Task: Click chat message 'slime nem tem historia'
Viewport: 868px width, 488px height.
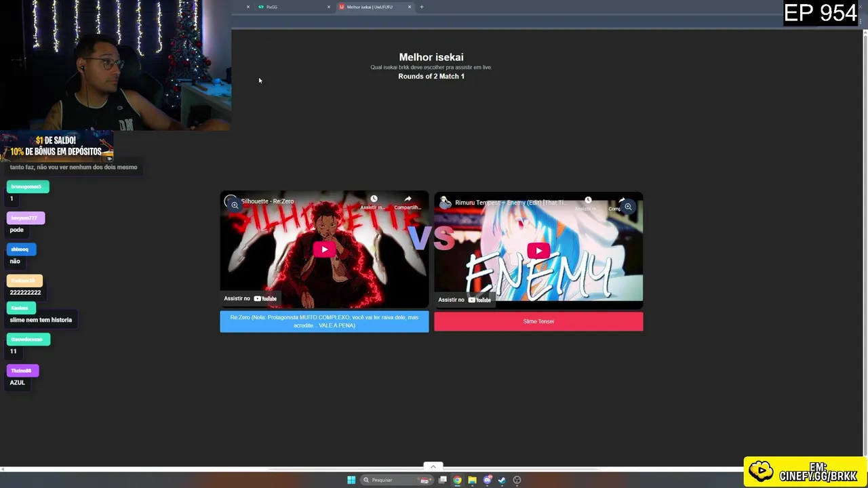Action: (x=41, y=320)
